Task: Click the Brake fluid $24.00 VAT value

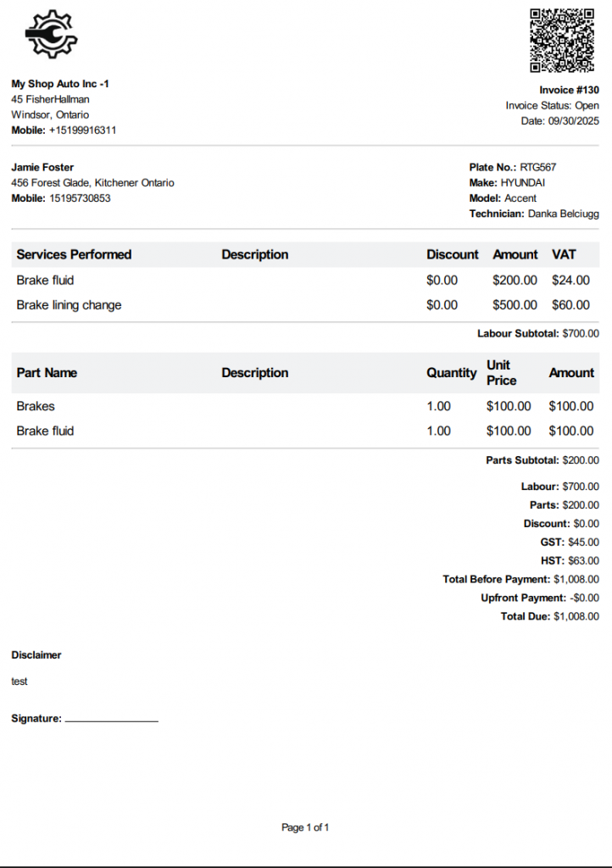Action: (x=570, y=280)
